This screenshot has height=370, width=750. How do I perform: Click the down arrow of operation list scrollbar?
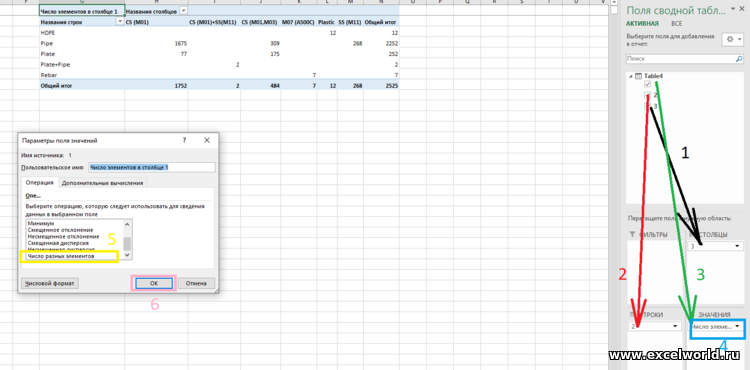coord(127,256)
